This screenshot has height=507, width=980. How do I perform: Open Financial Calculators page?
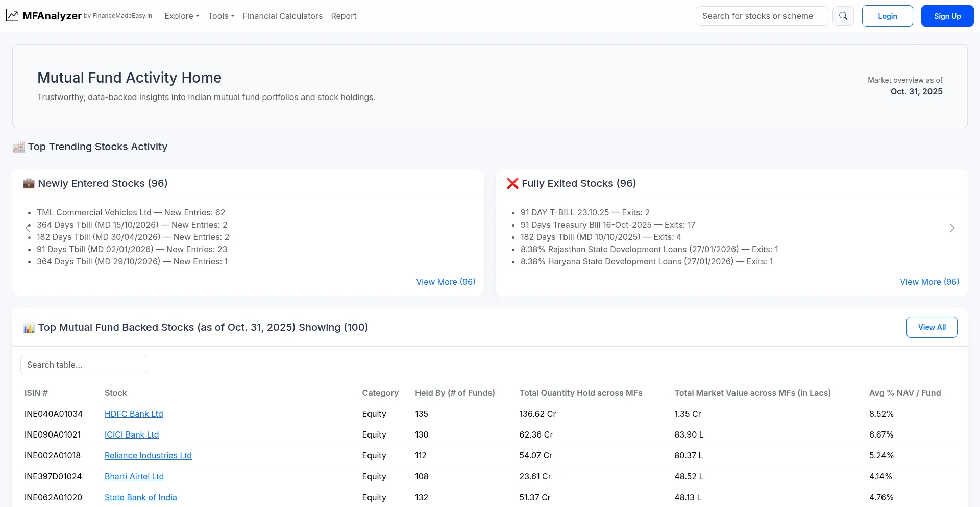click(283, 16)
